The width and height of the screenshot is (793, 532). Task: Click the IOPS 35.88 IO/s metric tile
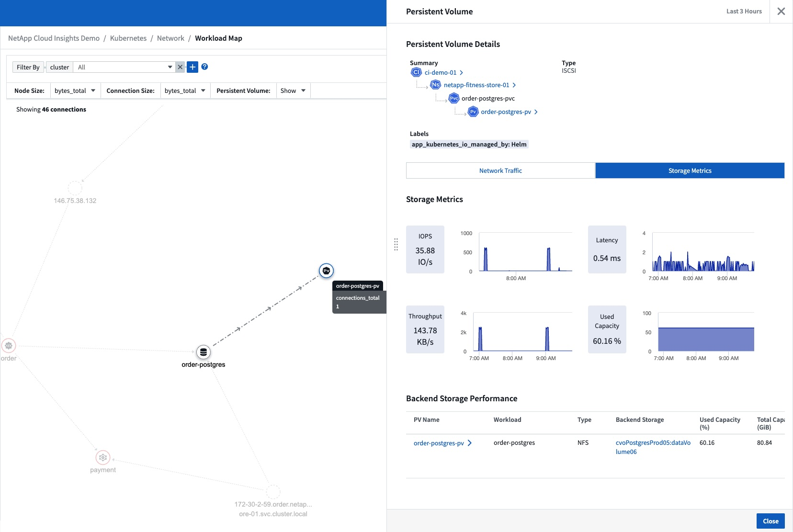(425, 249)
